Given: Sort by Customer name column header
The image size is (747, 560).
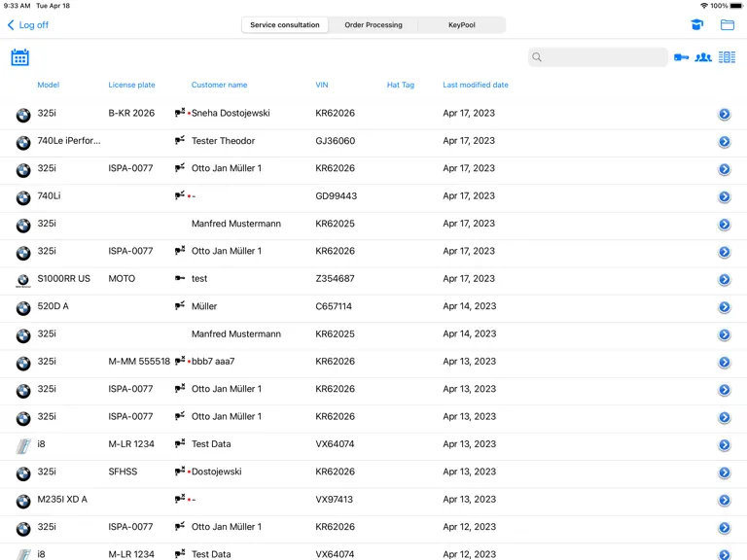Looking at the screenshot, I should [x=219, y=85].
